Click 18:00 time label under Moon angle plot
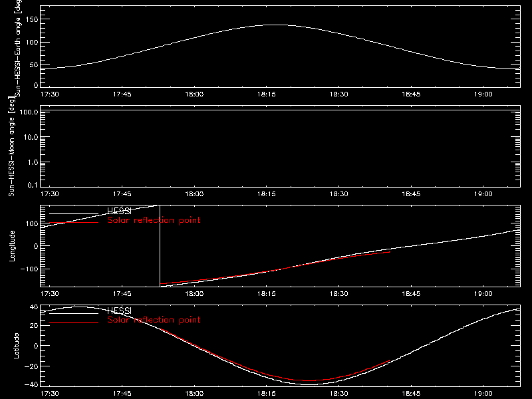The image size is (532, 399). coord(194,194)
